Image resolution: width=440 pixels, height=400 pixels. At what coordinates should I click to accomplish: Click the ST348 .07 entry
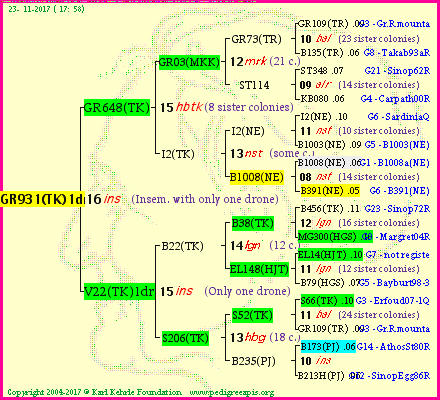322,71
